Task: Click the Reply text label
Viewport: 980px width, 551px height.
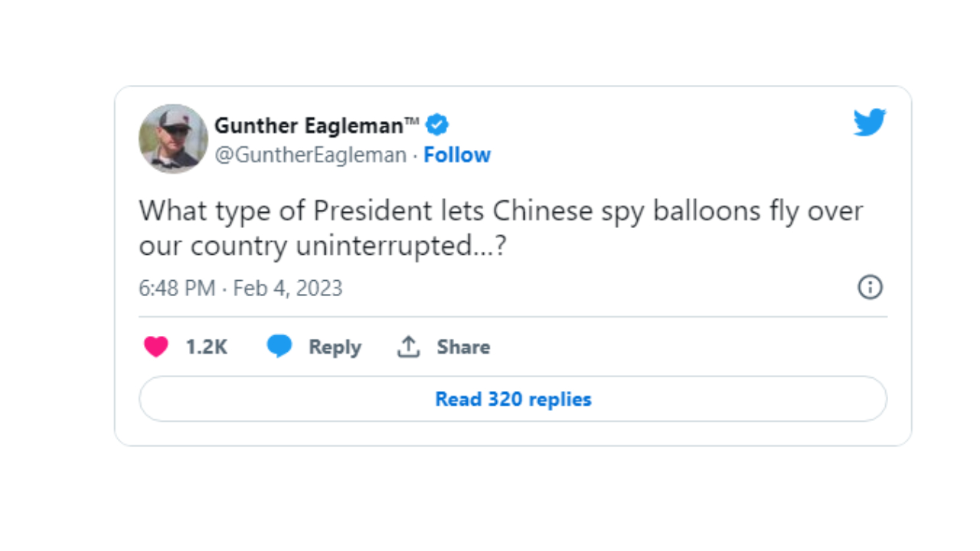Action: [335, 347]
